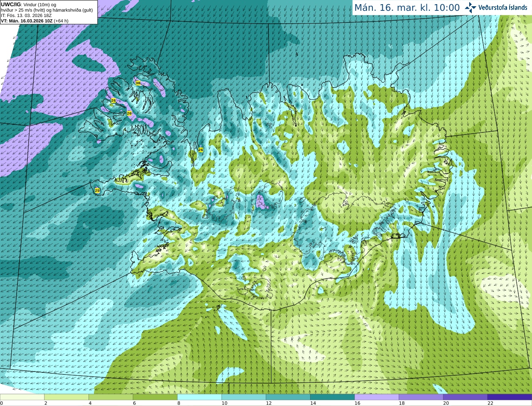The height and width of the screenshot is (406, 532).
Task: Click the legend value 10
Action: click(x=224, y=403)
